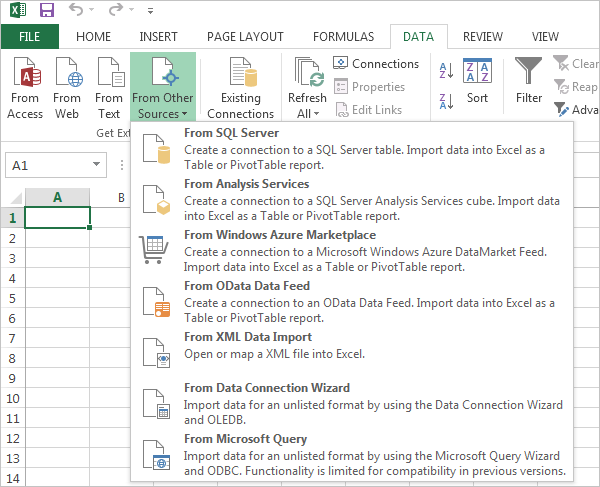
Task: Open the Undo history dropdown arrow
Action: point(91,10)
